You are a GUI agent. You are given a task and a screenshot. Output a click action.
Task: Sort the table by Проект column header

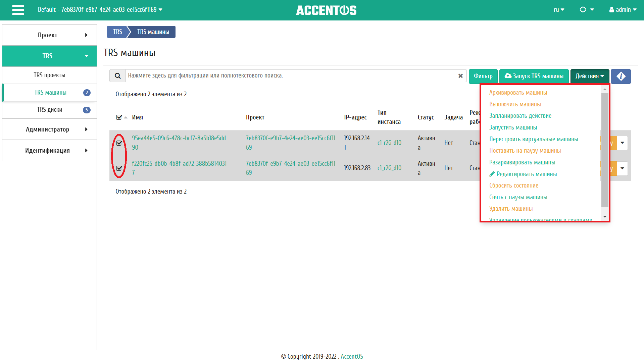255,117
